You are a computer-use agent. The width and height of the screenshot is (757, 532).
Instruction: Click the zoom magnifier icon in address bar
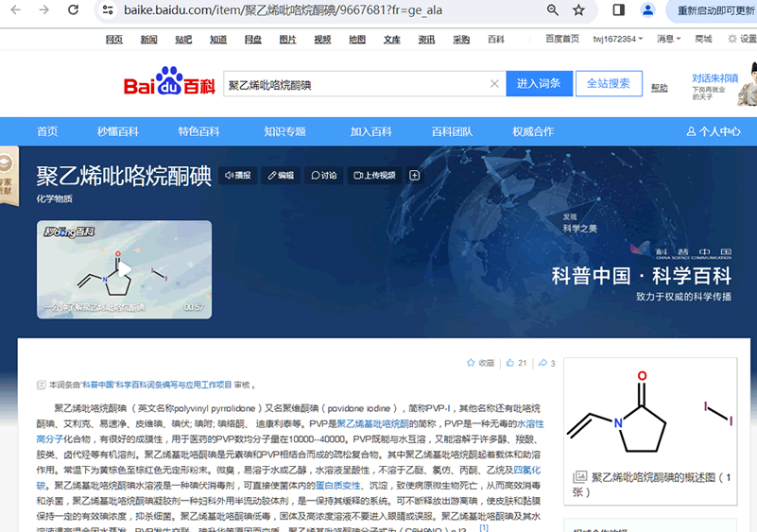552,9
